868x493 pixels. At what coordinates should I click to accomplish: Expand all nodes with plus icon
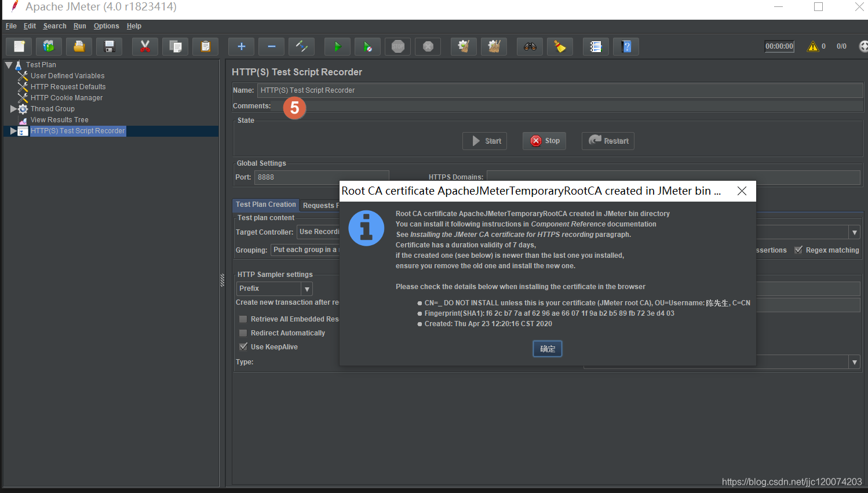click(241, 46)
